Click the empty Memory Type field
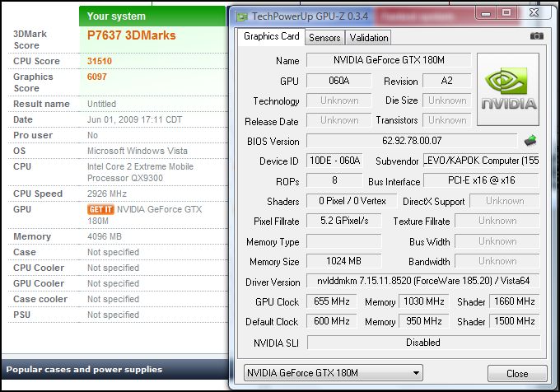 344,241
